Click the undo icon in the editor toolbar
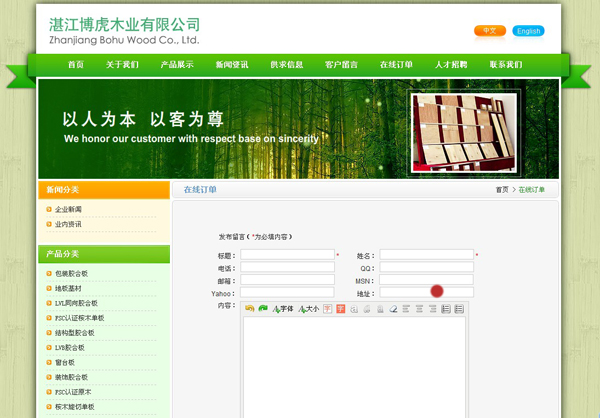The height and width of the screenshot is (418, 600). pos(250,309)
